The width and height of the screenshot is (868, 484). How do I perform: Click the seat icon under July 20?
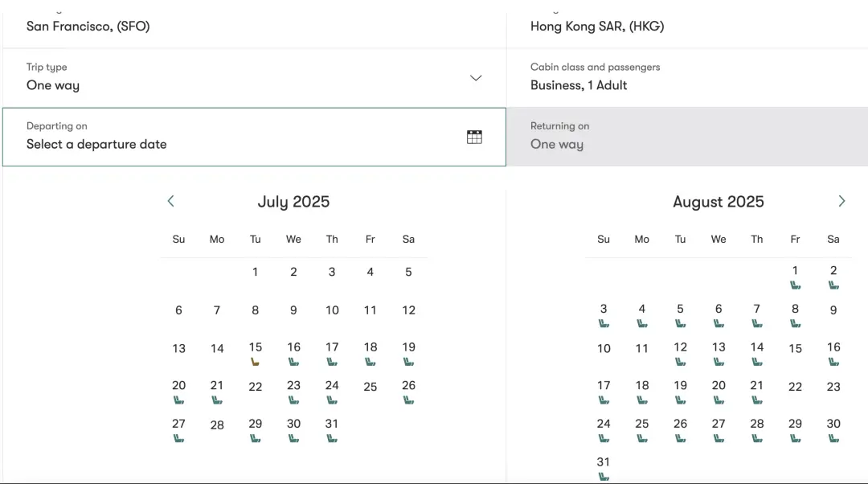(178, 400)
